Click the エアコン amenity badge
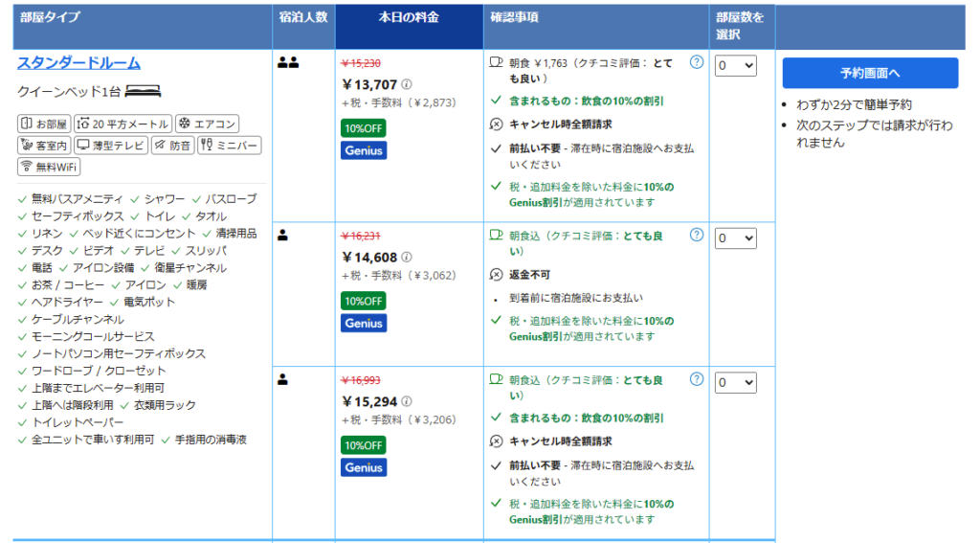This screenshot has width=980, height=543. click(x=207, y=124)
